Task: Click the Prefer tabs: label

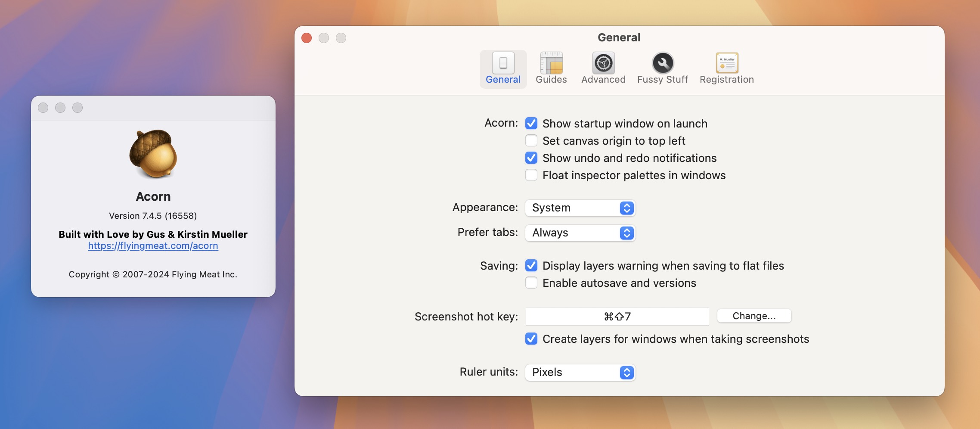Action: coord(488,232)
